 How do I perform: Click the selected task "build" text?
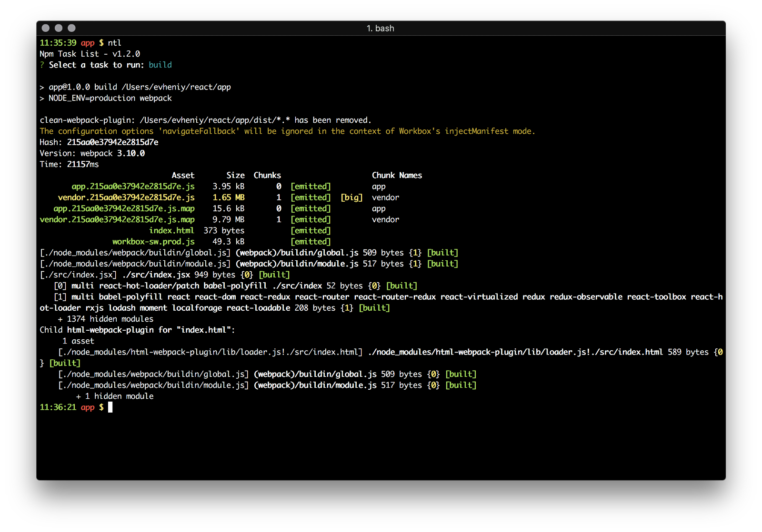pyautogui.click(x=160, y=65)
